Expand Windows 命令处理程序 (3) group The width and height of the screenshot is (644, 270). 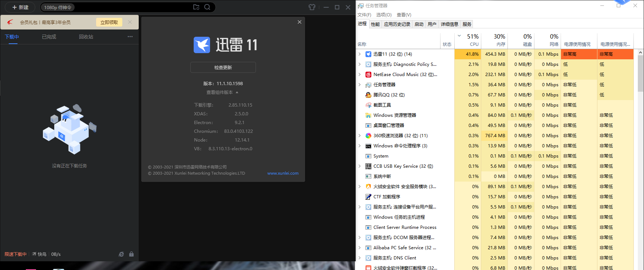(x=360, y=146)
